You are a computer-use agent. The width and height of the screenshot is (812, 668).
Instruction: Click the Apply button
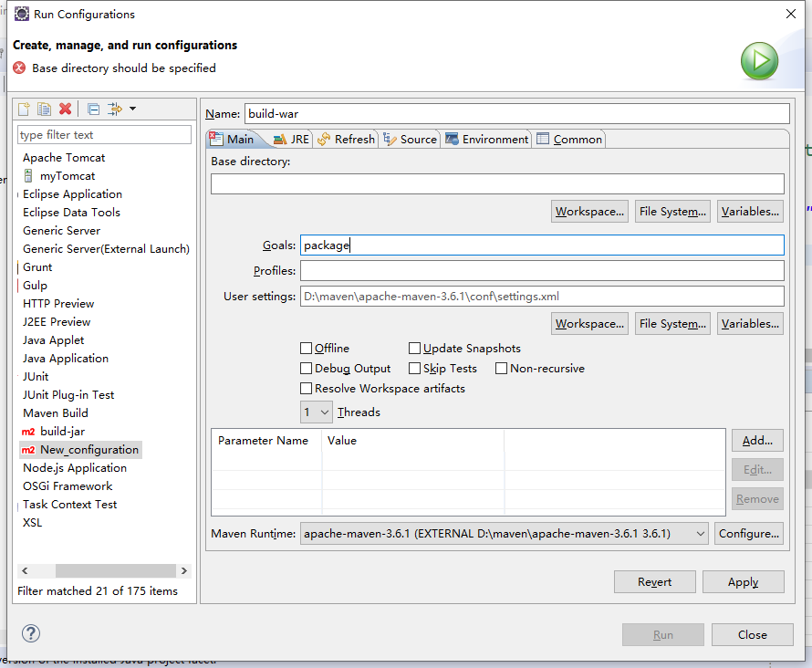(744, 582)
